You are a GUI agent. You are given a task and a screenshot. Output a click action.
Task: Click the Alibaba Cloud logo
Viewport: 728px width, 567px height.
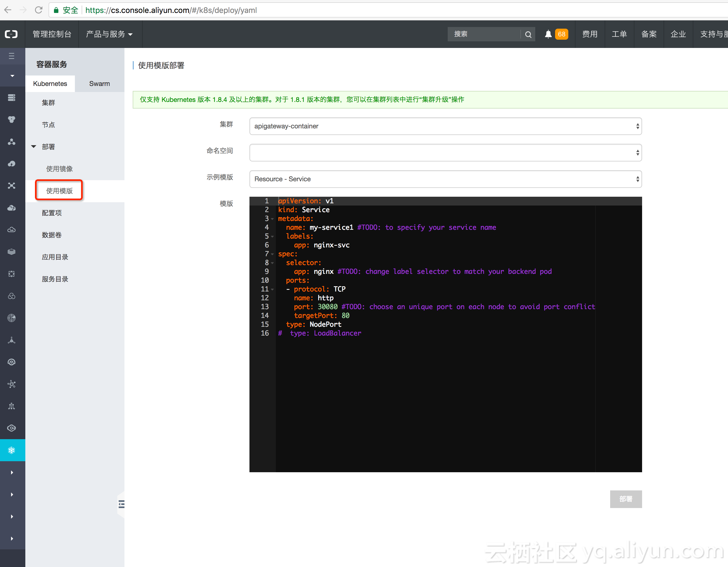tap(12, 34)
